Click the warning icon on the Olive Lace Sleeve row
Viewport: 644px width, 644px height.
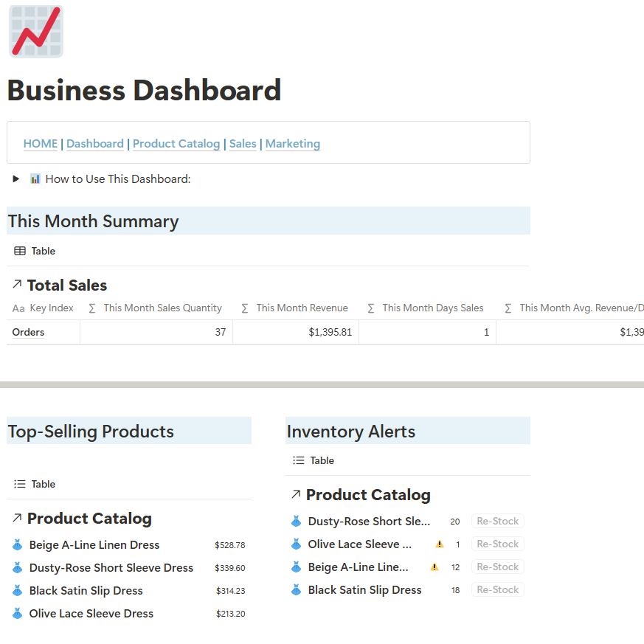pos(440,544)
